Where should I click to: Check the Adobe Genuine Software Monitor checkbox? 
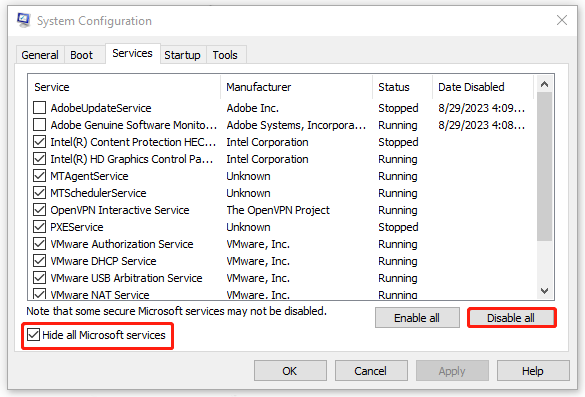pyautogui.click(x=40, y=125)
